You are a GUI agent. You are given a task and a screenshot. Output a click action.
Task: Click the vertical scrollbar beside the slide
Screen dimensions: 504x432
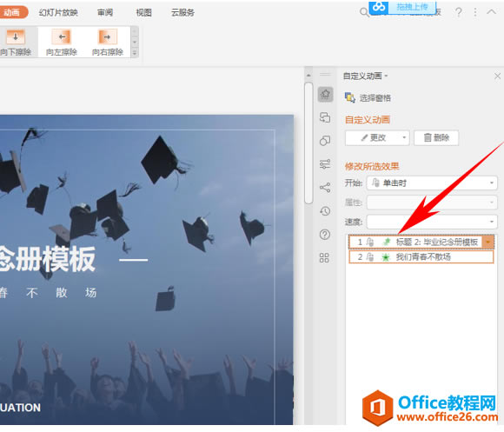click(x=308, y=143)
